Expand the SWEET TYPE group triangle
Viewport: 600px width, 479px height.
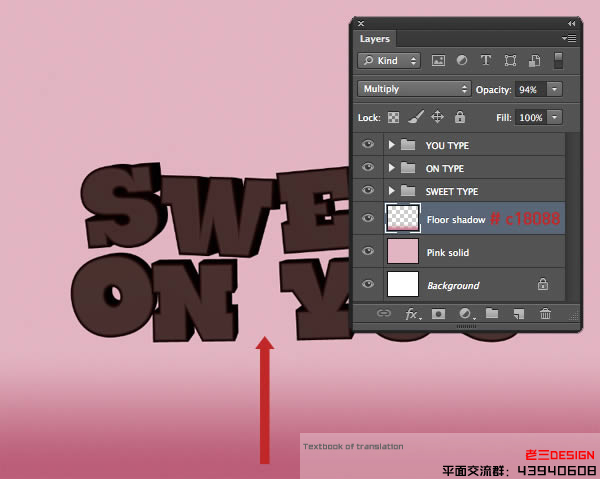click(x=391, y=191)
